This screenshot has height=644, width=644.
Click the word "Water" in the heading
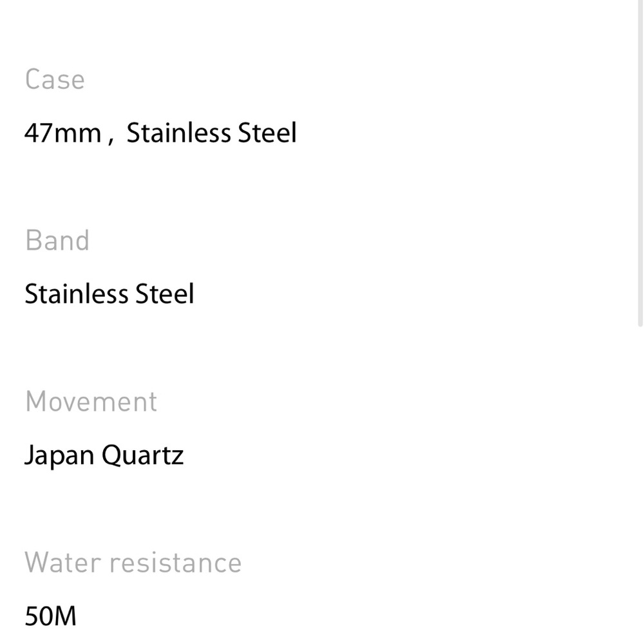click(62, 563)
